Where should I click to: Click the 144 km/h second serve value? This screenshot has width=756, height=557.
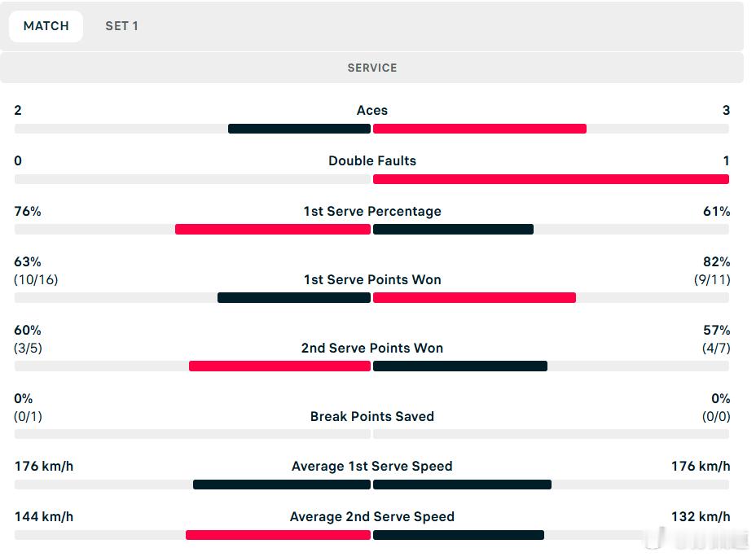(x=44, y=517)
